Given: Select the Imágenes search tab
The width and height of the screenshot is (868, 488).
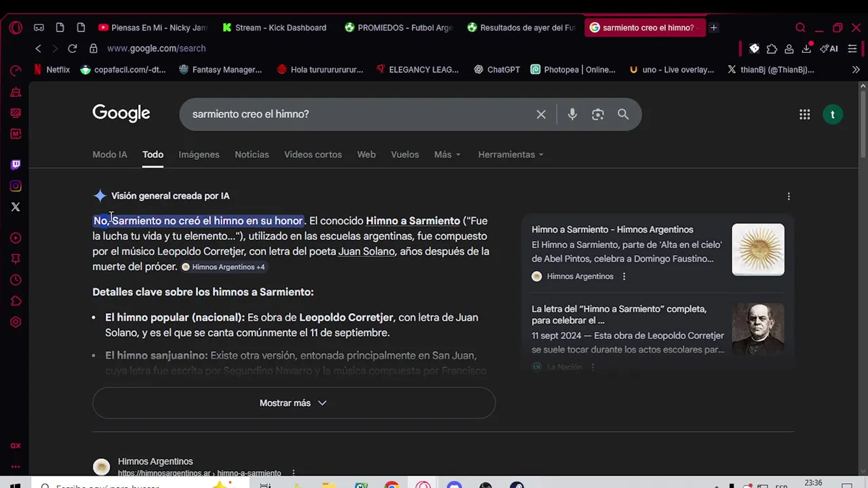Looking at the screenshot, I should (x=199, y=155).
